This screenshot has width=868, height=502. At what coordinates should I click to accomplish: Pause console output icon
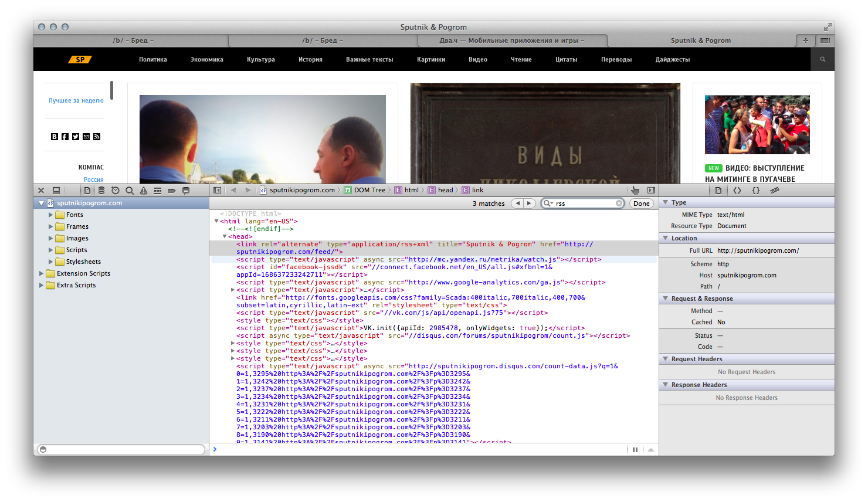[635, 450]
